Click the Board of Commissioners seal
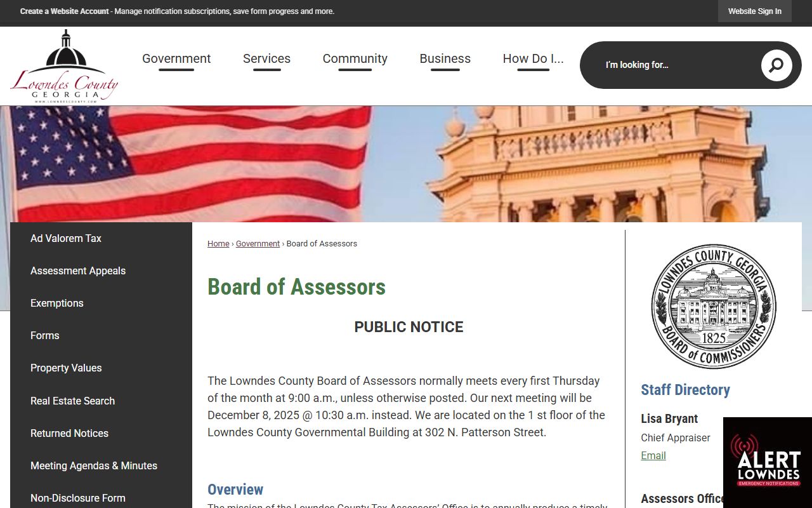This screenshot has width=812, height=508. [x=714, y=306]
